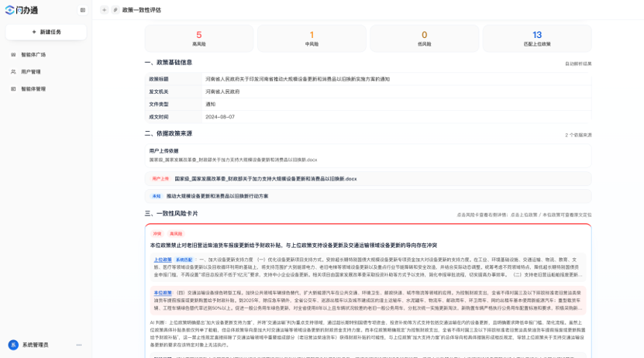Click the 高风险 tag on the risk card
The width and height of the screenshot is (644, 358).
[176, 233]
